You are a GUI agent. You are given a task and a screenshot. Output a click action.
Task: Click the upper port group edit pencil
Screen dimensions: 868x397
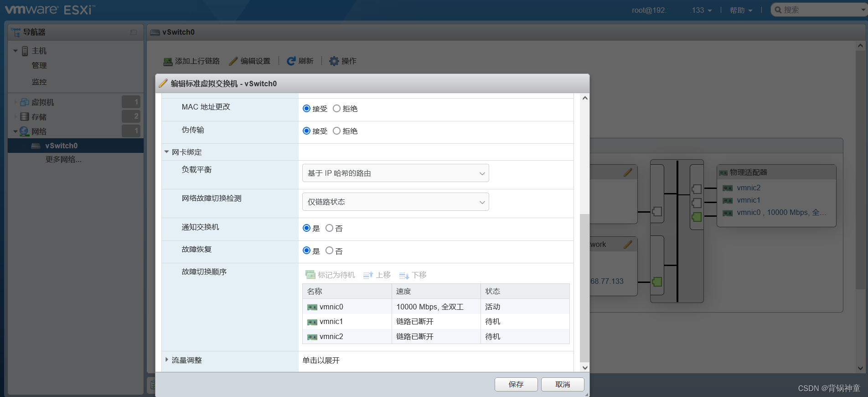pos(628,172)
